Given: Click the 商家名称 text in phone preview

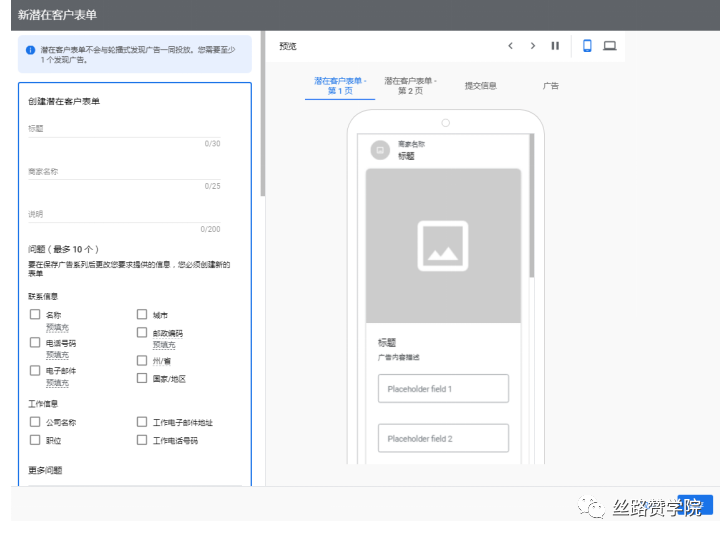Looking at the screenshot, I should point(412,144).
